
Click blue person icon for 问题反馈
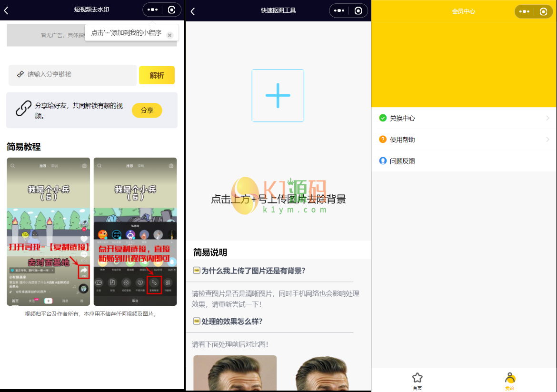[383, 161]
